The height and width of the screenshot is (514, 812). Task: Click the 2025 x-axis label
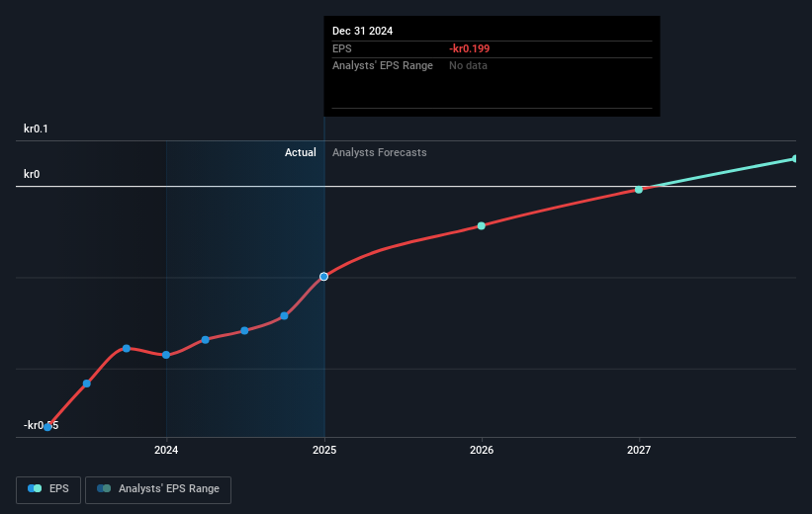point(324,450)
